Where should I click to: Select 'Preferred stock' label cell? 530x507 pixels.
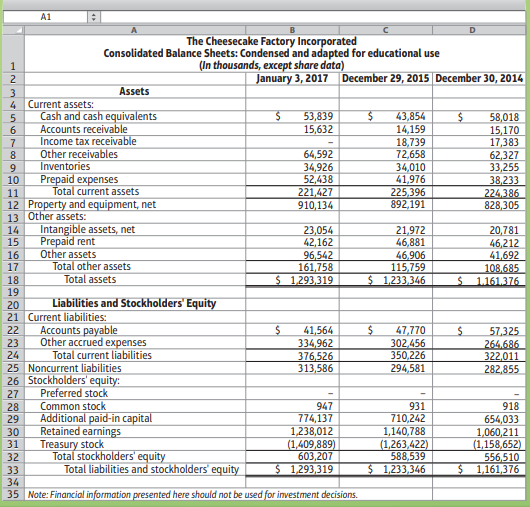(135, 393)
